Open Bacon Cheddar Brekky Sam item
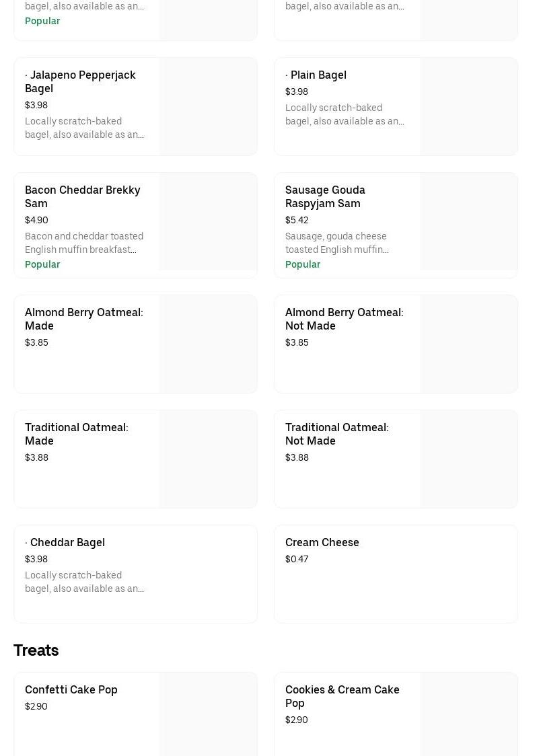The height and width of the screenshot is (756, 541). point(82,196)
